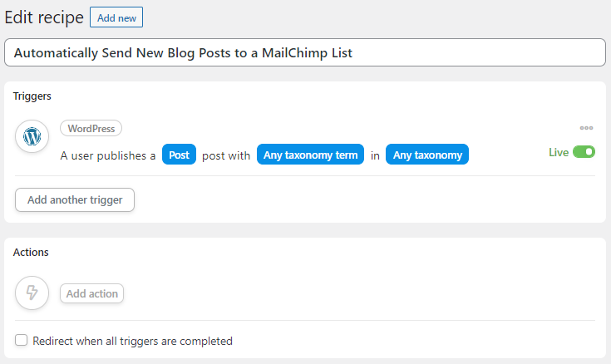Click the Triggers section heading
This screenshot has height=364, width=611.
tap(32, 96)
